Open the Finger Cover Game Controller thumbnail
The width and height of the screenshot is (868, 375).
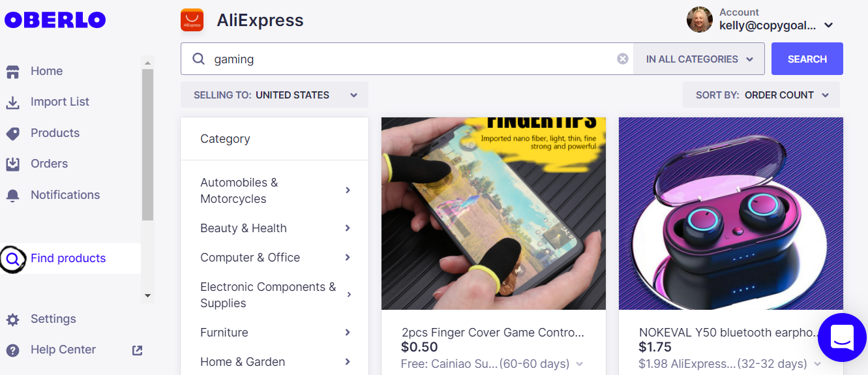tap(494, 213)
